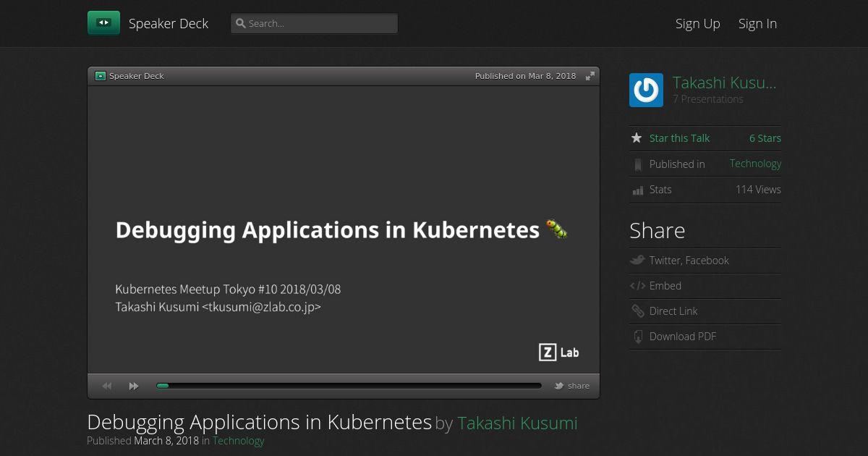This screenshot has height=456, width=868.
Task: Click the star icon beside Star this Talk
Action: tap(637, 138)
